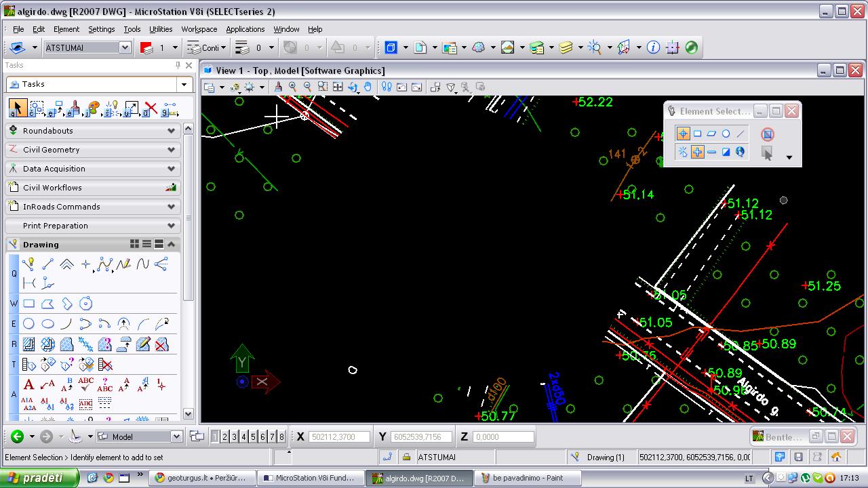Select the Hatch Area tool
Image resolution: width=868 pixels, height=488 pixels.
point(28,344)
